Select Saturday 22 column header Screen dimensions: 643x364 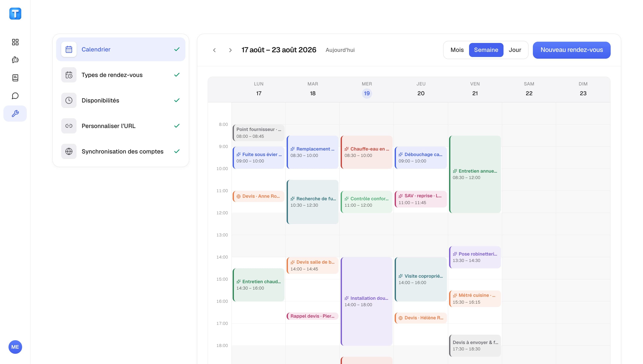529,89
